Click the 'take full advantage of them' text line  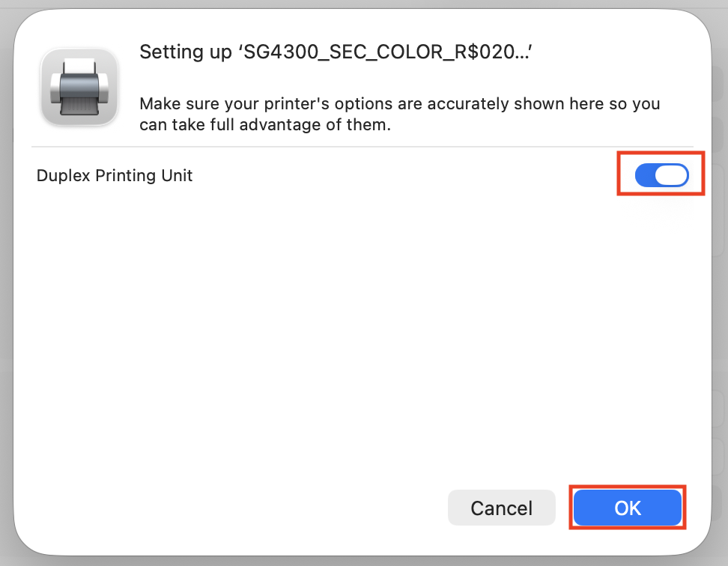(x=266, y=125)
